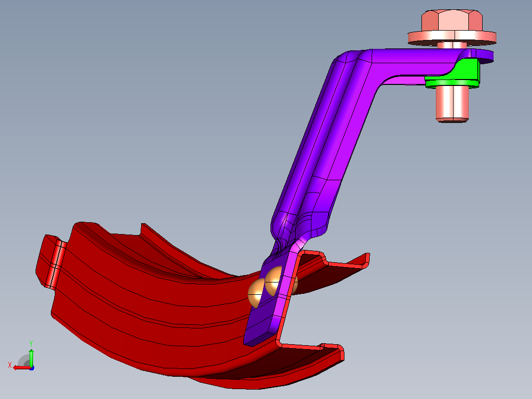Click the gray arc of axis triad
This screenshot has height=399, width=532.
[24, 360]
